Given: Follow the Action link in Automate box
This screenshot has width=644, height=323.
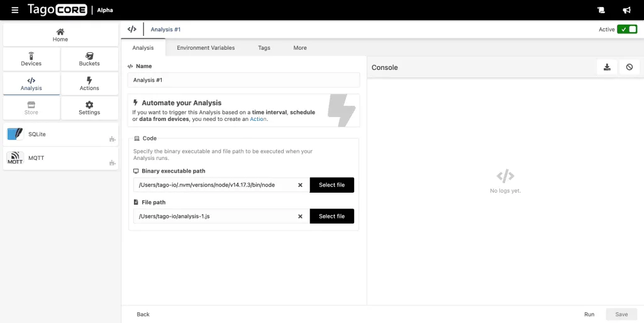Looking at the screenshot, I should [x=258, y=119].
